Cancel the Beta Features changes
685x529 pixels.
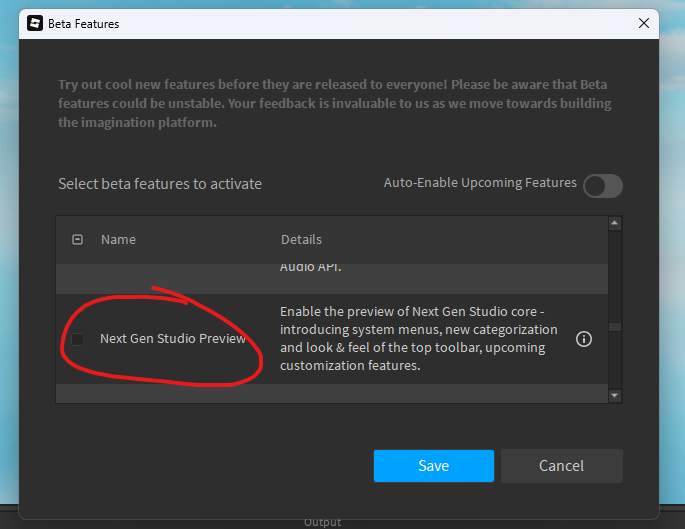coord(561,466)
